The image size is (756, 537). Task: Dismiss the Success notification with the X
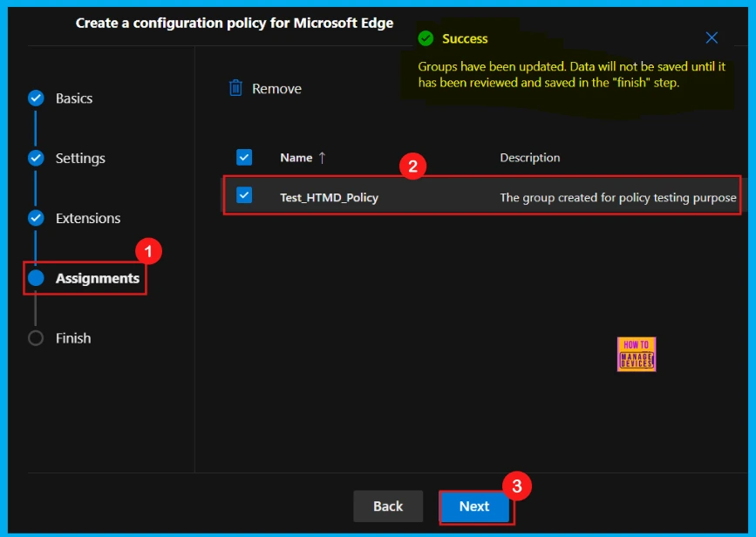[712, 37]
